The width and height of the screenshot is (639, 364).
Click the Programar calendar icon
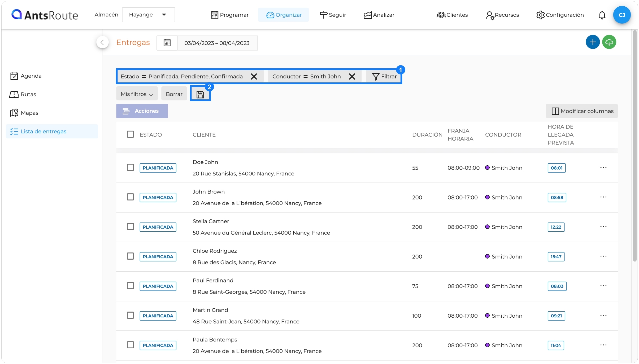pos(214,15)
